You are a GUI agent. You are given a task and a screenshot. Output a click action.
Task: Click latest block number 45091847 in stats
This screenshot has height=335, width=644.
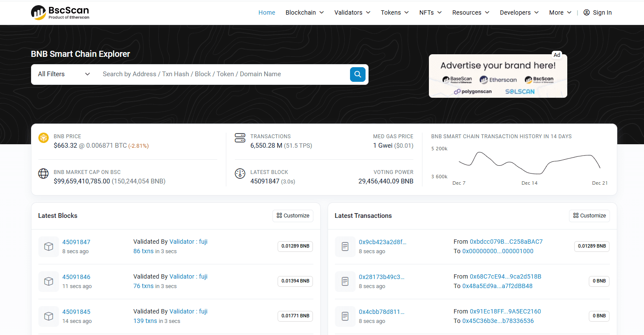click(x=265, y=181)
